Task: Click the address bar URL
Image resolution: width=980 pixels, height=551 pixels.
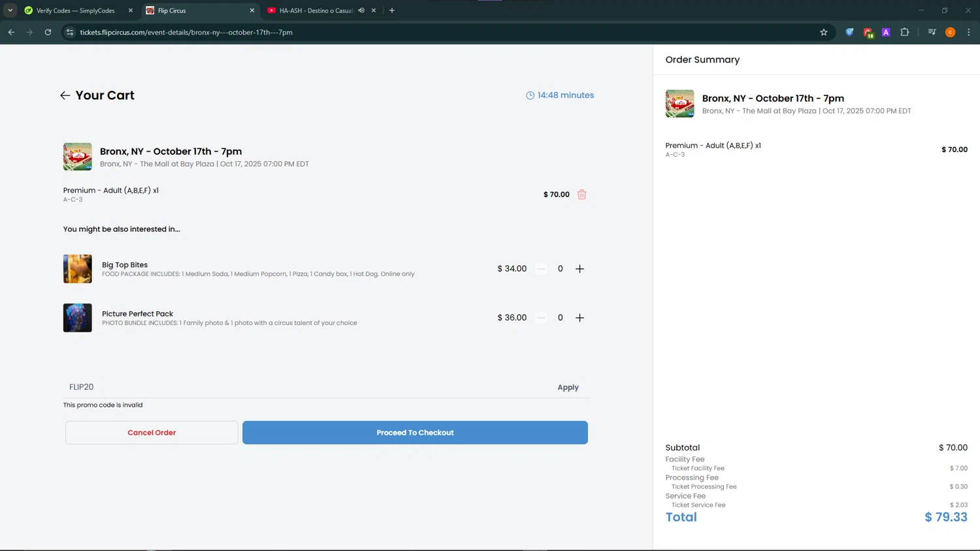Action: (186, 32)
